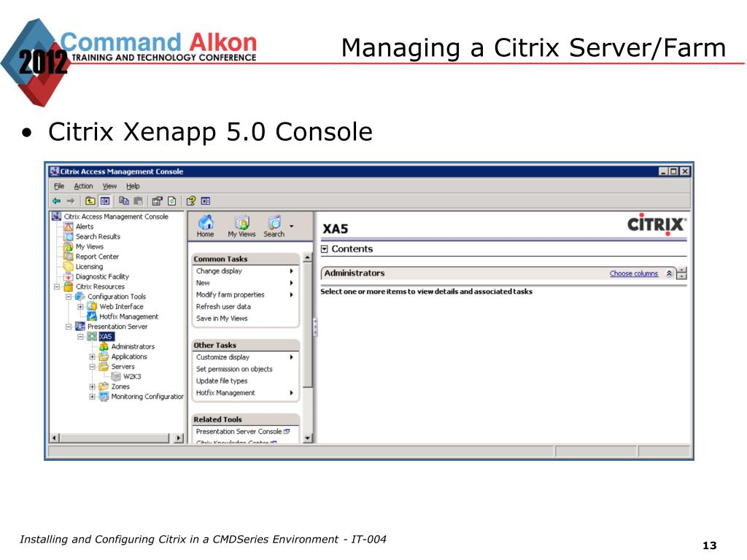Toggle the Show/Hide Console Tree toolbar icon
Viewport: 747px width, 560px height.
pyautogui.click(x=105, y=201)
